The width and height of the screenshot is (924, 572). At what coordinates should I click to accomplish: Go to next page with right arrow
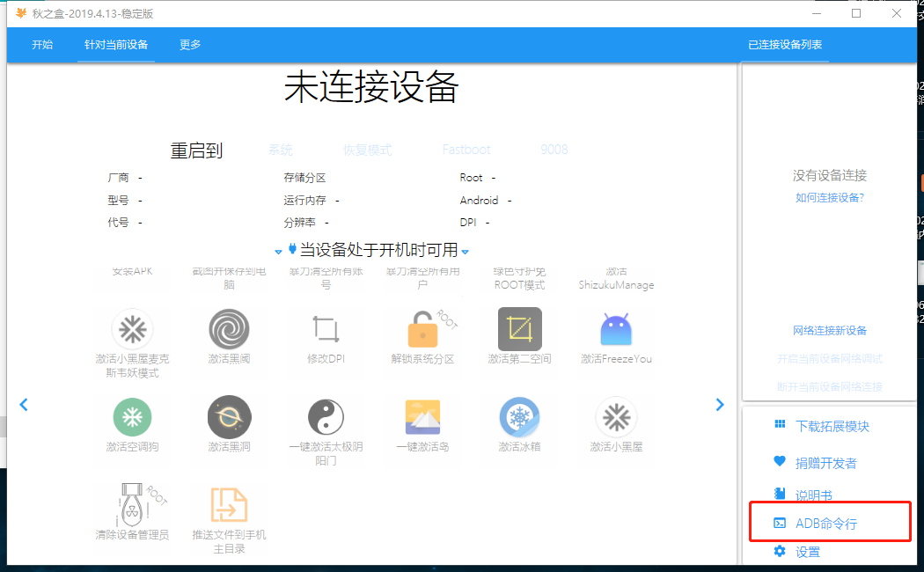pos(720,405)
